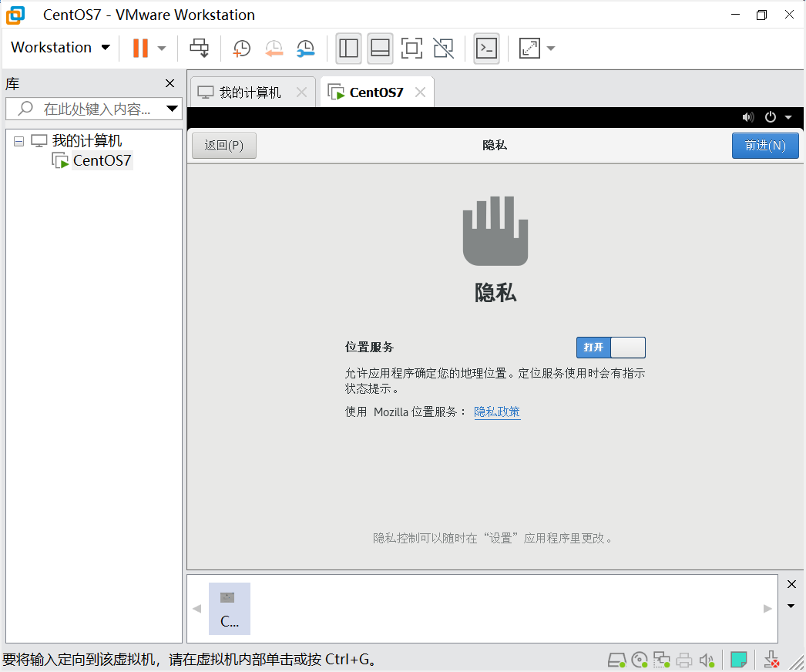Expand the stretch display dropdown arrow
This screenshot has width=806, height=672.
click(x=551, y=49)
